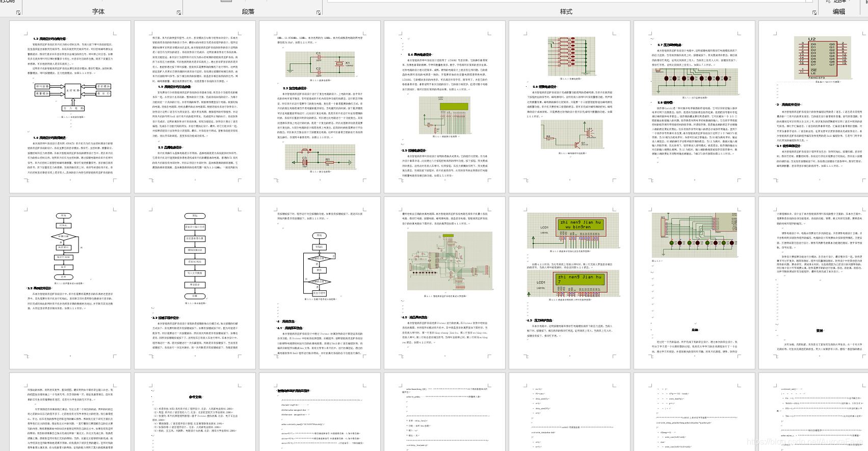Select the crystal oscillator circuit with C1, C2, X1
This screenshot has height=451, width=868.
320,64
